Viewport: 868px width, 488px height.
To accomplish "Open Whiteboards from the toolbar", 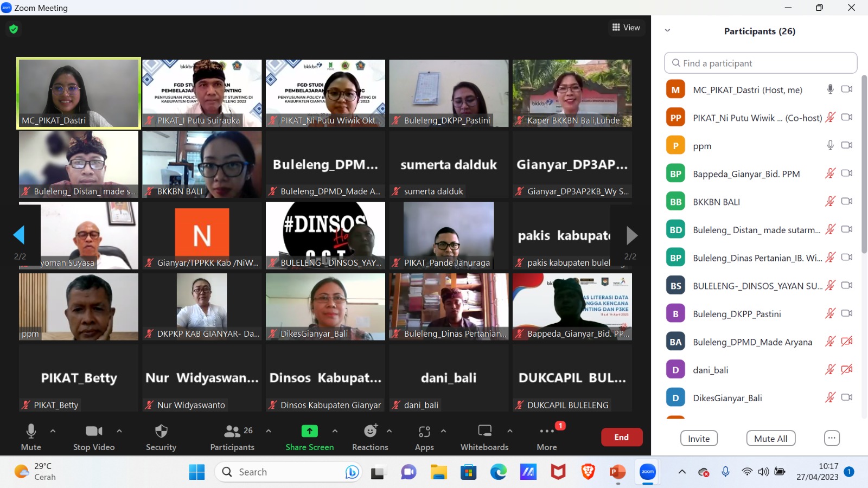I will tap(484, 432).
